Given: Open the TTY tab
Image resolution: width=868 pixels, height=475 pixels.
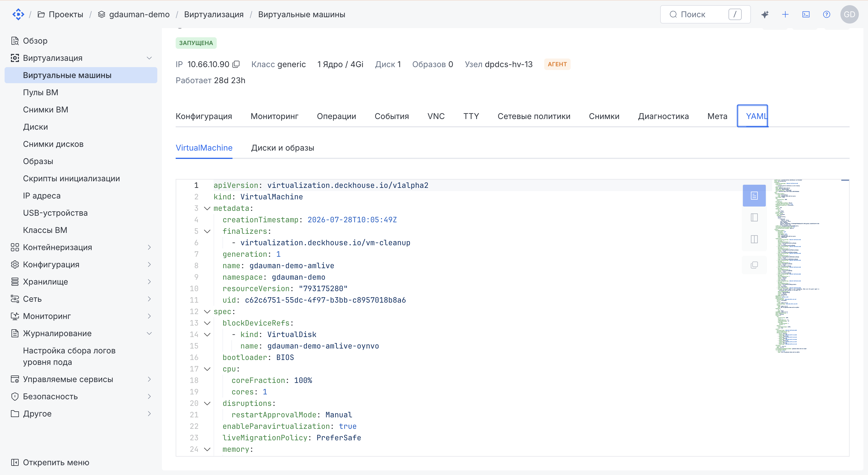Looking at the screenshot, I should [471, 116].
